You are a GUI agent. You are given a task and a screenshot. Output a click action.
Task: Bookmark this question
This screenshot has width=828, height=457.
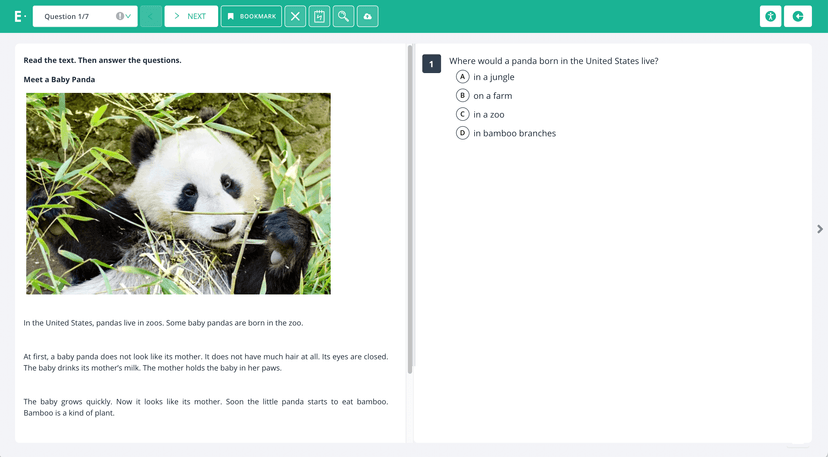click(x=251, y=16)
